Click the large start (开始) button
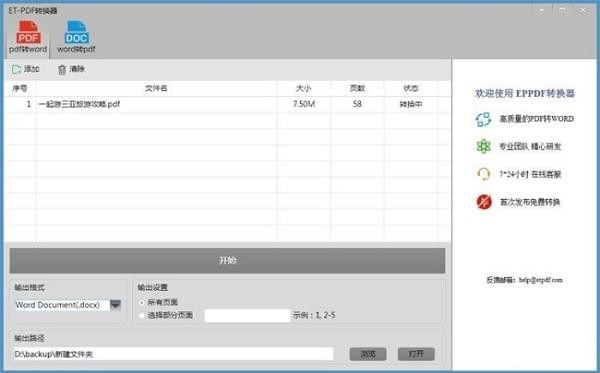Screen dimensions: 600x373 coord(227,261)
